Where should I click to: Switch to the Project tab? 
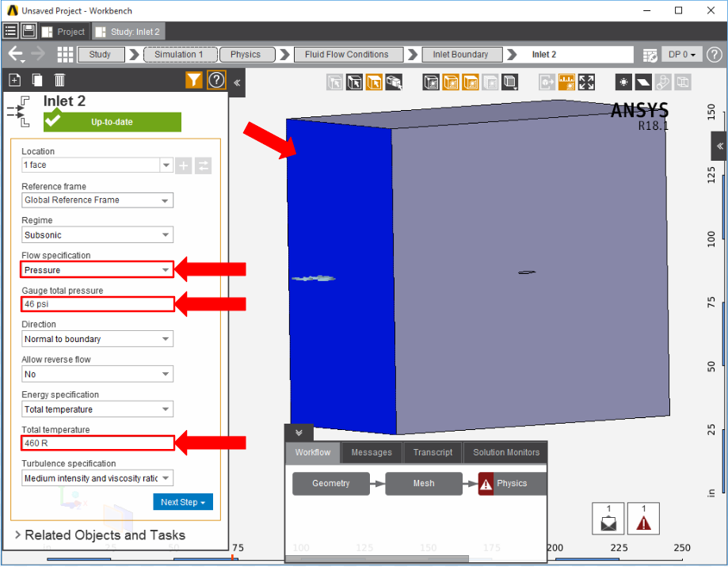(x=63, y=32)
